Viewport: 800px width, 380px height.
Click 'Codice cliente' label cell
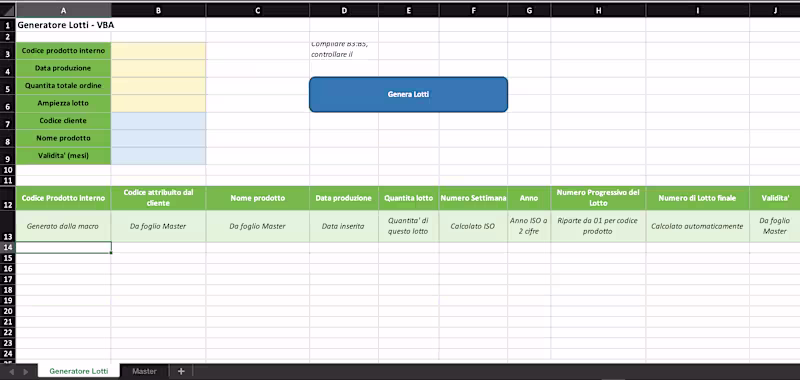(63, 121)
